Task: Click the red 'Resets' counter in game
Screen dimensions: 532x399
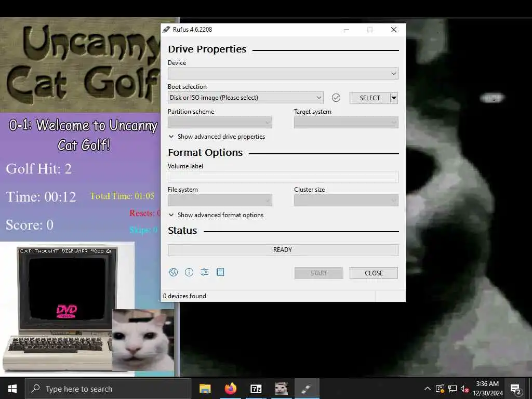Action: (144, 214)
